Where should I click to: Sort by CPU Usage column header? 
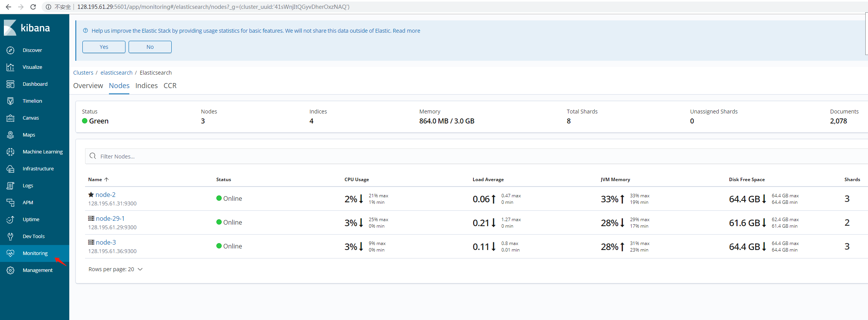356,180
